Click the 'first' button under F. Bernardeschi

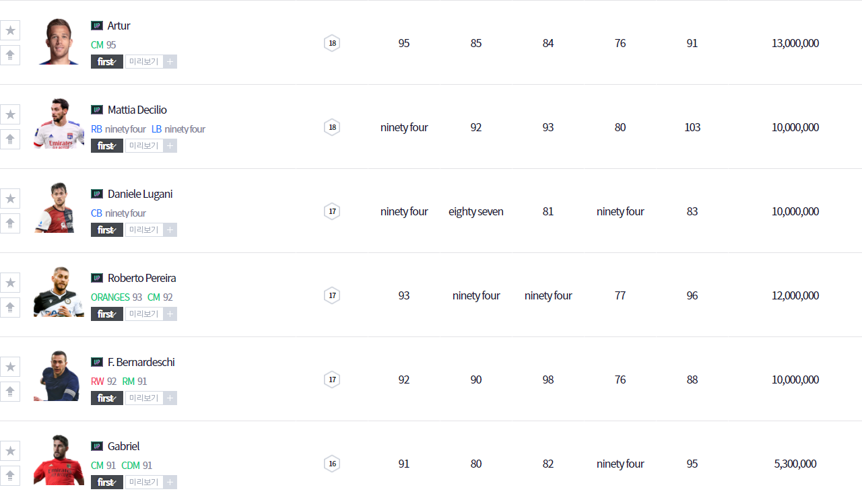coord(107,398)
